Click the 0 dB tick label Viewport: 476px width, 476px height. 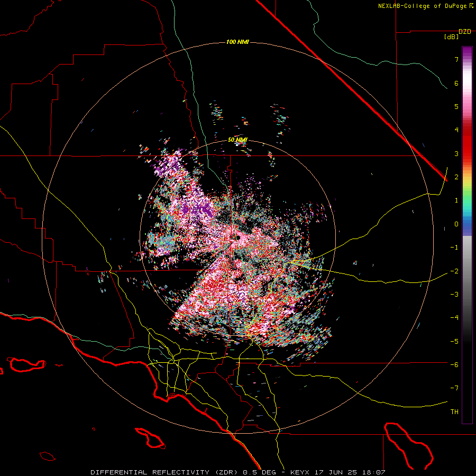point(456,224)
